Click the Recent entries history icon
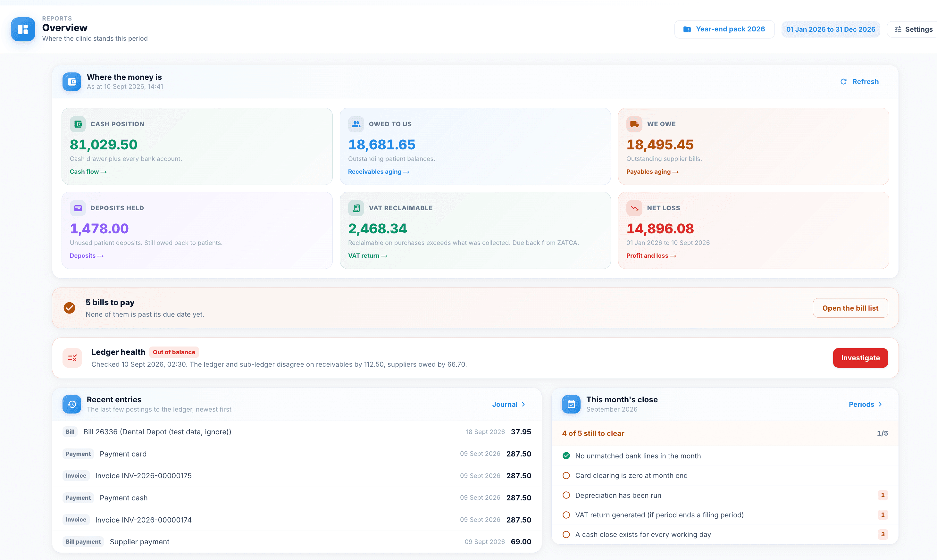Viewport: 937px width, 560px height. (x=72, y=404)
